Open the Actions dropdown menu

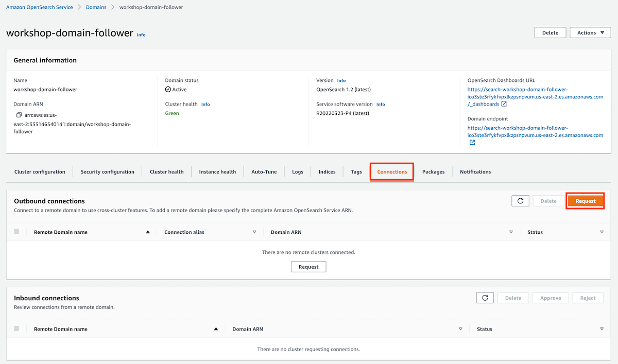[x=590, y=32]
